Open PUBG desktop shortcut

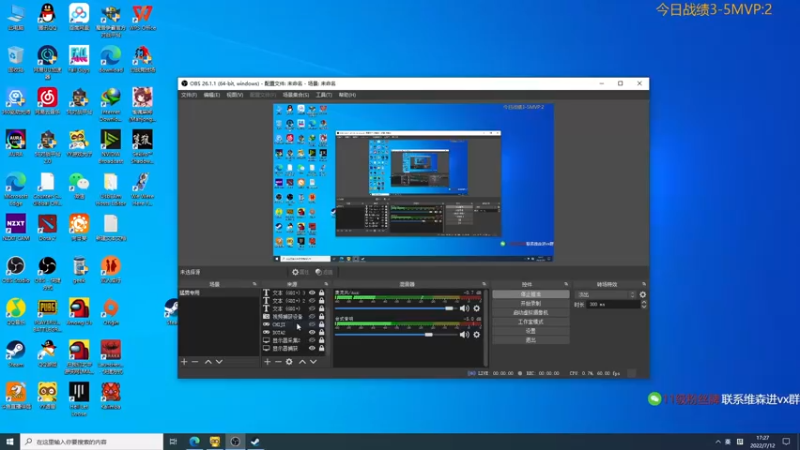click(x=47, y=315)
